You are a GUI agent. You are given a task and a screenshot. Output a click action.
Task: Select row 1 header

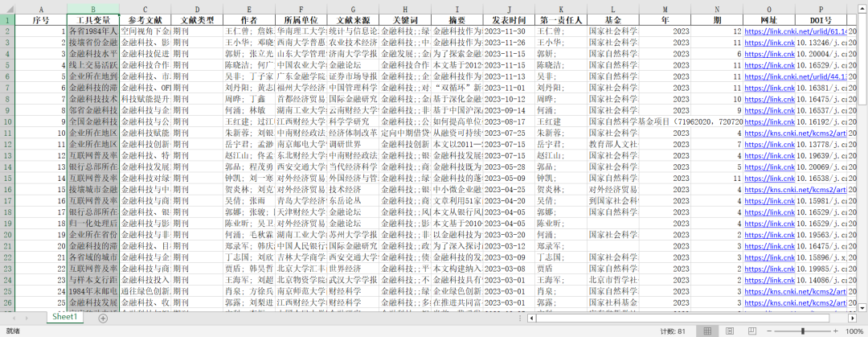coord(7,20)
